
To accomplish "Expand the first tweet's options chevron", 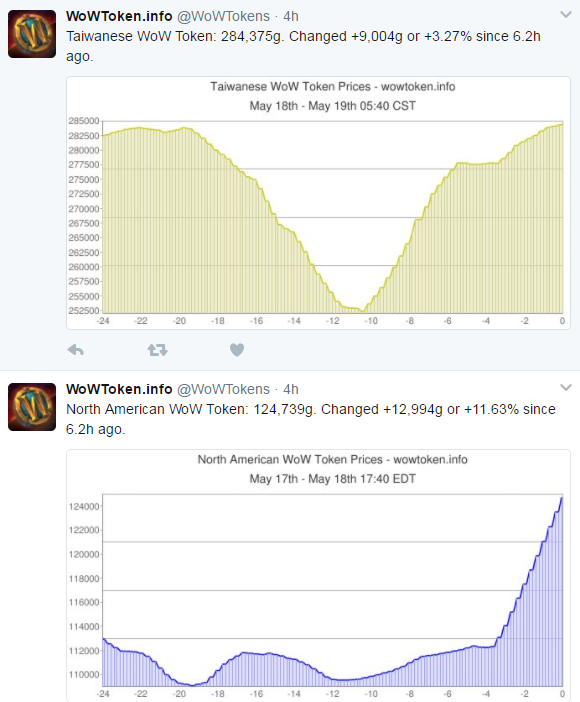I will tap(566, 15).
